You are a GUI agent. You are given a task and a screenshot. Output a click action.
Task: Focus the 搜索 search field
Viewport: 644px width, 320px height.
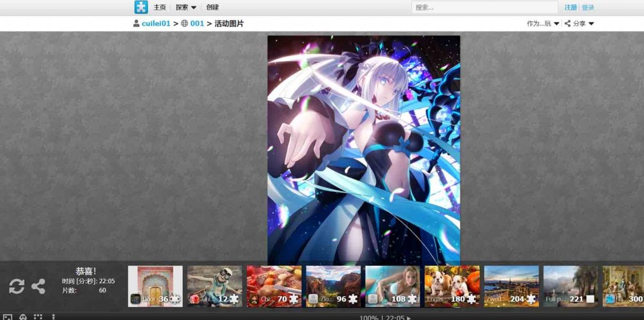coord(485,7)
